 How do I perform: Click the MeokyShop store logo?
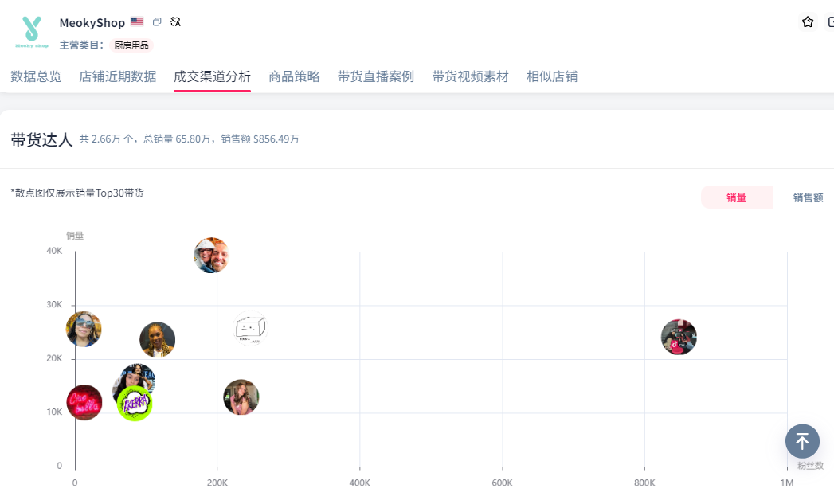point(32,33)
